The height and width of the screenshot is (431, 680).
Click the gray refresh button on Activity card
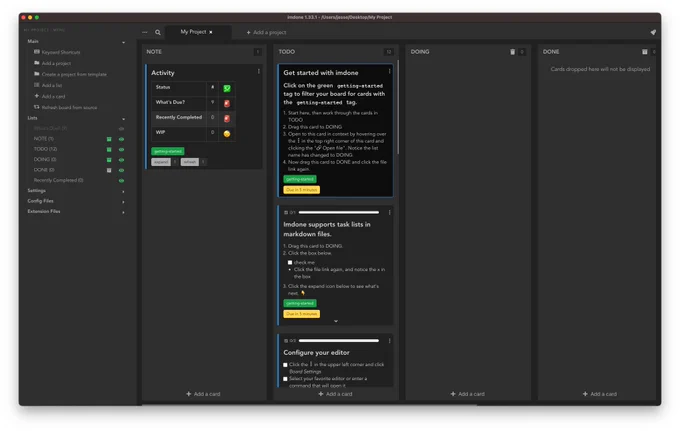point(190,162)
